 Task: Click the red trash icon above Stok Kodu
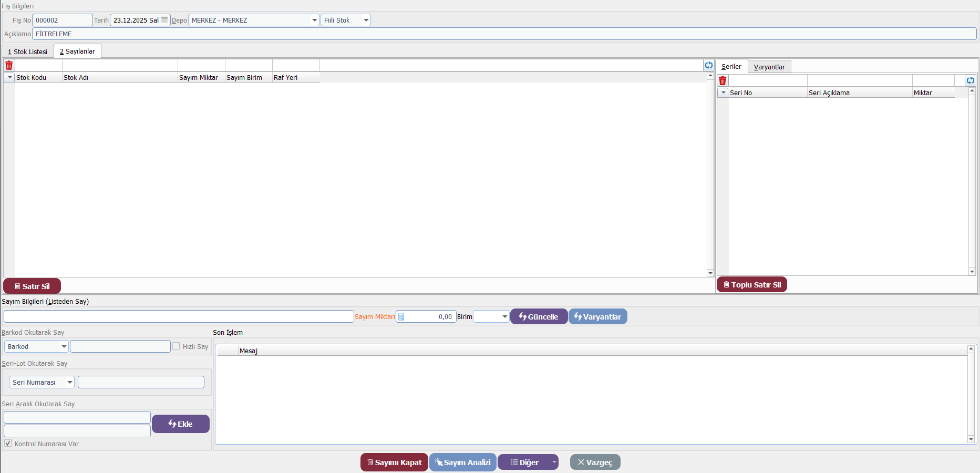(9, 66)
